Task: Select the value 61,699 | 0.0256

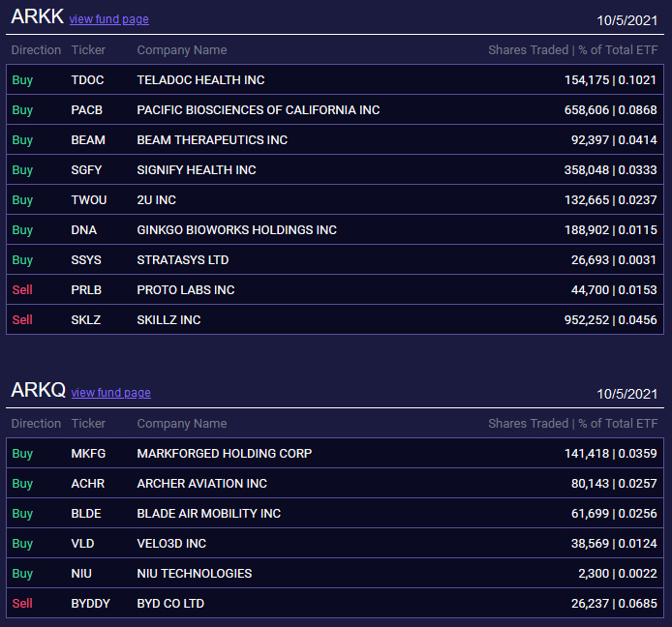Action: tap(614, 514)
